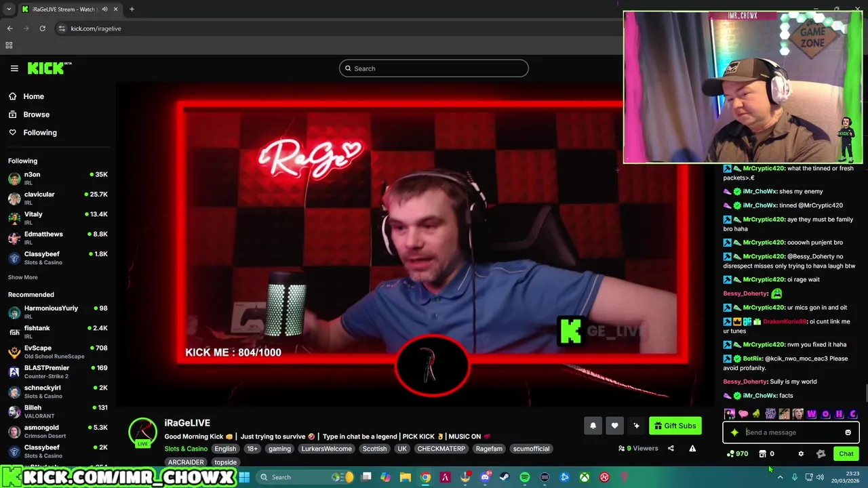Open Vitaly's channel in Following
The image size is (868, 488).
pyautogui.click(x=58, y=218)
